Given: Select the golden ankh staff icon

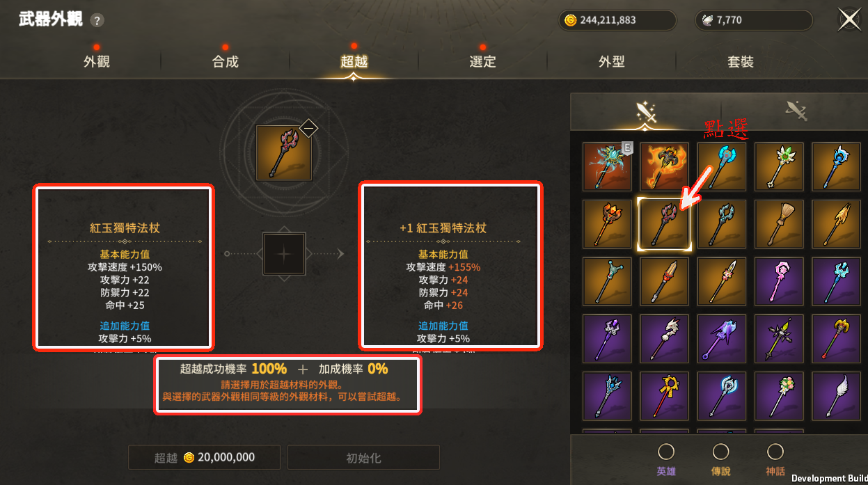Looking at the screenshot, I should (665, 396).
